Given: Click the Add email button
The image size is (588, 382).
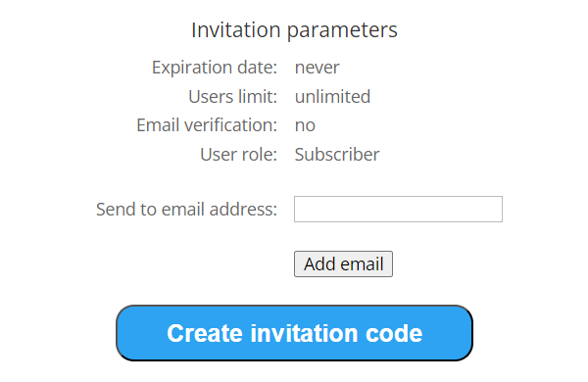Looking at the screenshot, I should click(x=343, y=263).
